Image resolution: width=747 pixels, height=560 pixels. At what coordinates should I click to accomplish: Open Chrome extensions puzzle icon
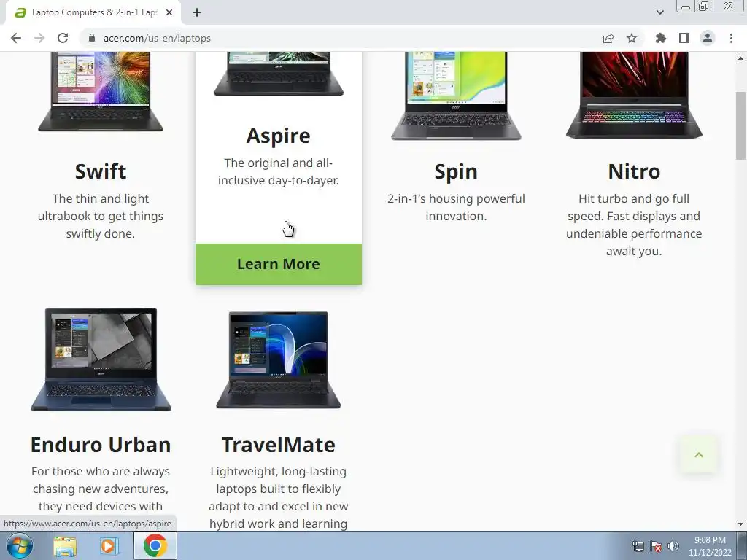click(660, 38)
